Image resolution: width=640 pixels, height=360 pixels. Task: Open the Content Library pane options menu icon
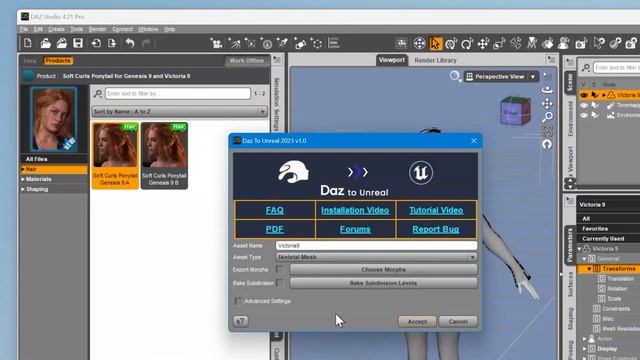coord(277,60)
